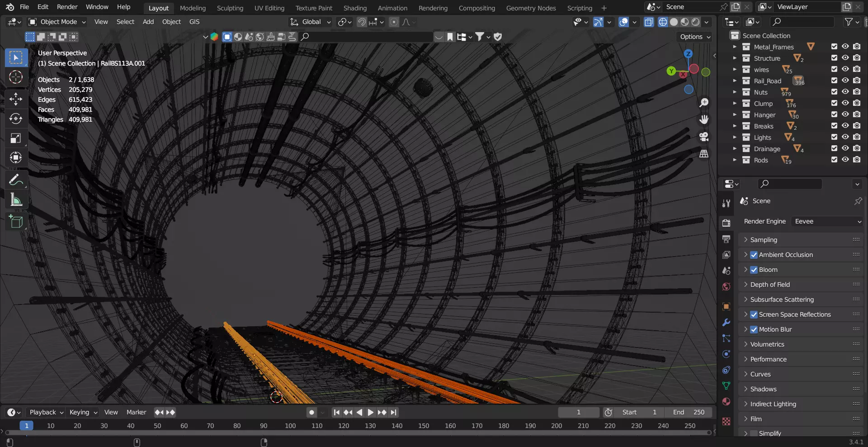Toggle auto keying record button
Viewport: 868px width, 447px height.
pos(311,412)
